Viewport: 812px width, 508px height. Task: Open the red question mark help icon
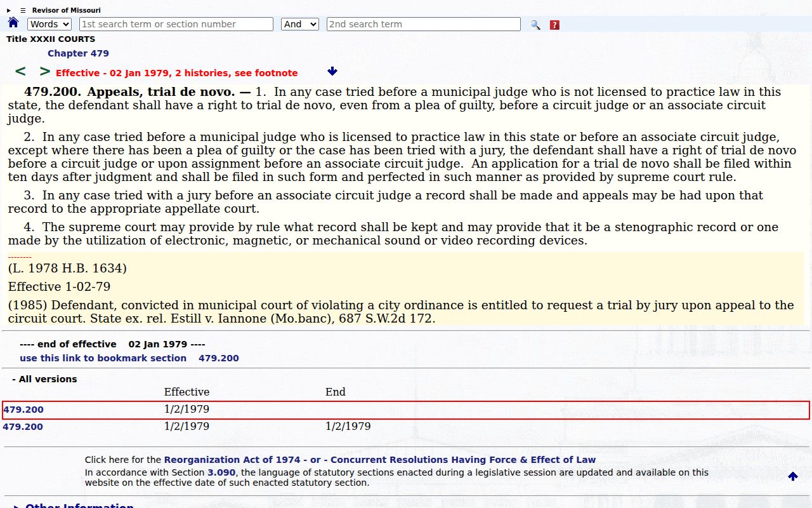(554, 25)
